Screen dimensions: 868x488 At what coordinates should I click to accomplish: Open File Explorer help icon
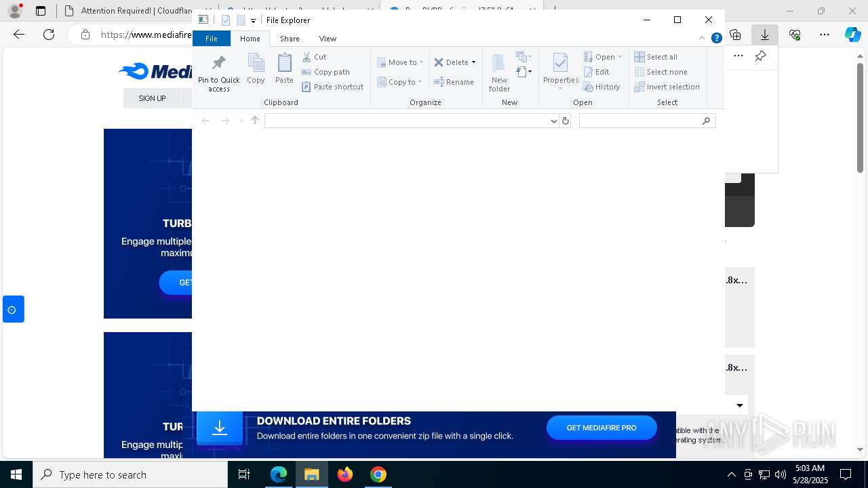(716, 39)
